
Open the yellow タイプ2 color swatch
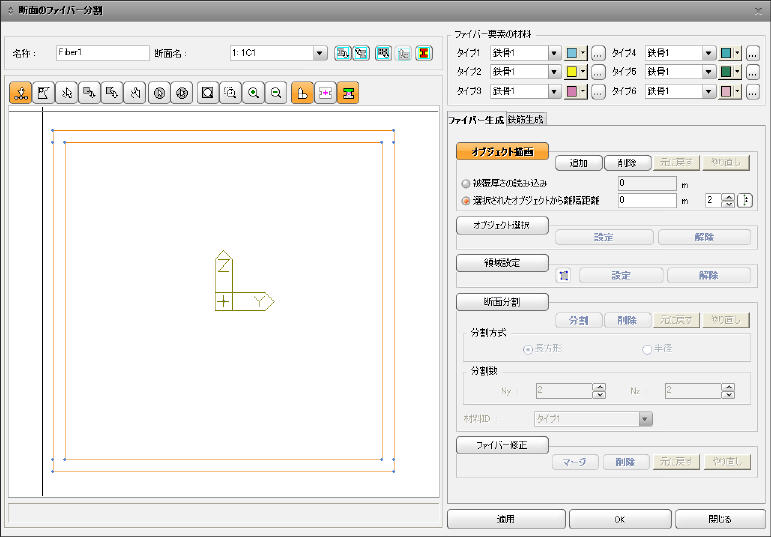576,72
